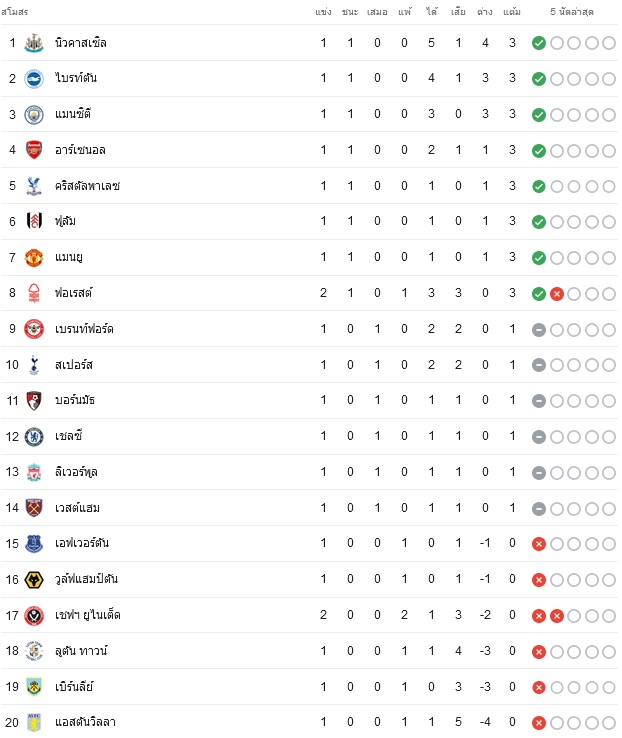Click the Arsenal club crest icon

34,150
